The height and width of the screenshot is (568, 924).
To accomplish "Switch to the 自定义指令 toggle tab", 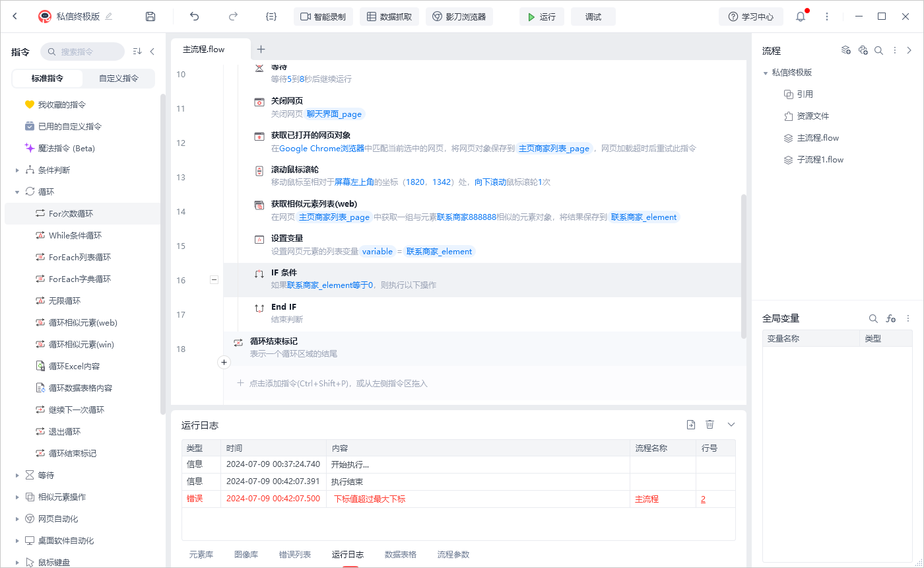I will click(x=119, y=78).
